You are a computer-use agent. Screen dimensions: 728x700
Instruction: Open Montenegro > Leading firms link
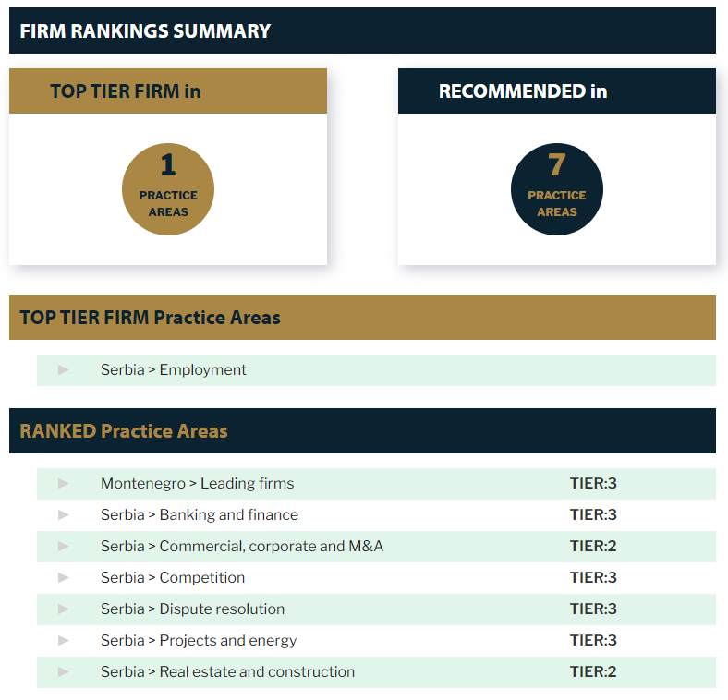197,483
